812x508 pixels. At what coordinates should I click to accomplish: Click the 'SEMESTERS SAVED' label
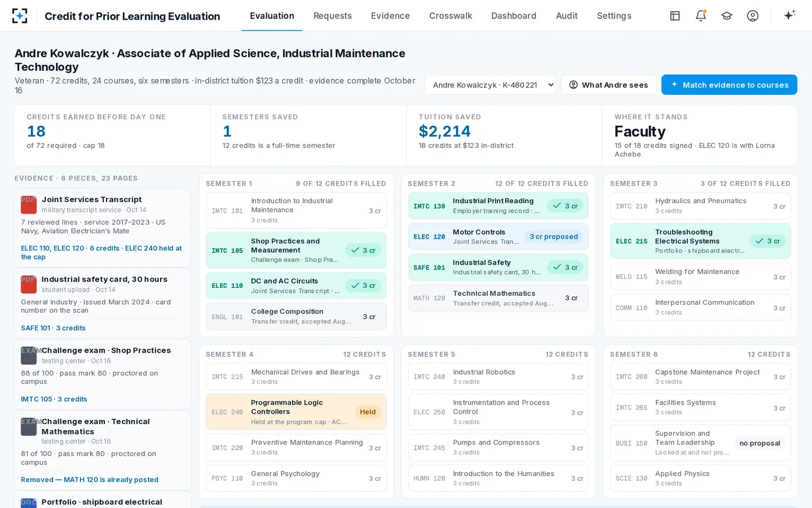tap(260, 117)
